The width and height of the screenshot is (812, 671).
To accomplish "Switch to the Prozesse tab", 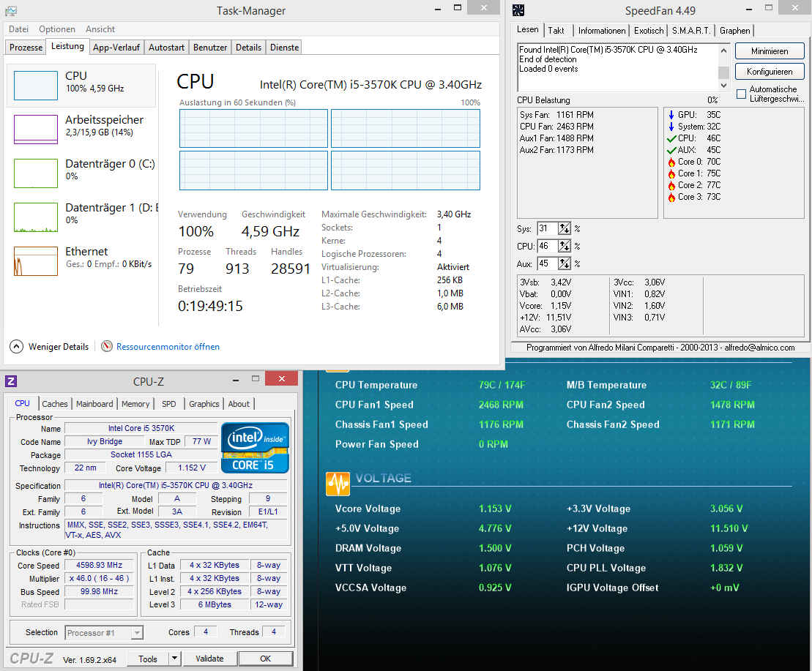I will pos(26,47).
